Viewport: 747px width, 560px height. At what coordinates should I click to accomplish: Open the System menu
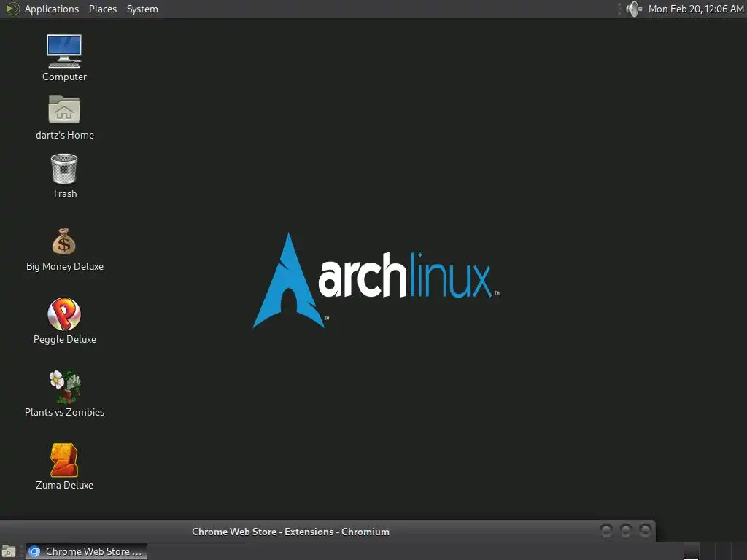[142, 9]
